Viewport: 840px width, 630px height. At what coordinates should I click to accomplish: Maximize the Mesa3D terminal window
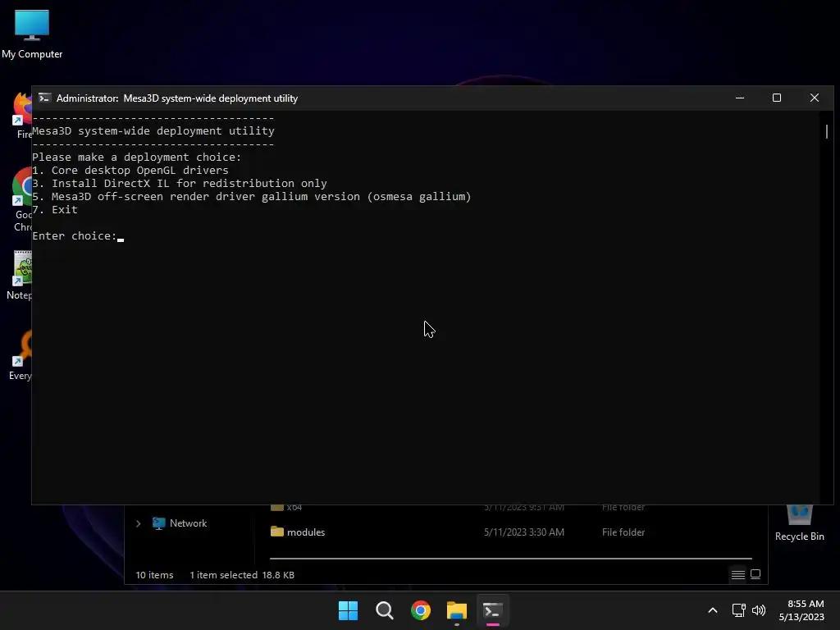click(777, 98)
